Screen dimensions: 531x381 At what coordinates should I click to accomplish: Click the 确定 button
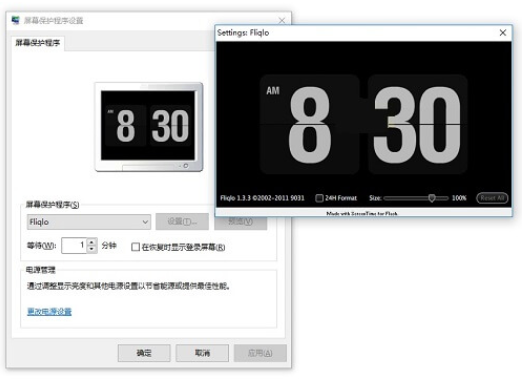144,353
